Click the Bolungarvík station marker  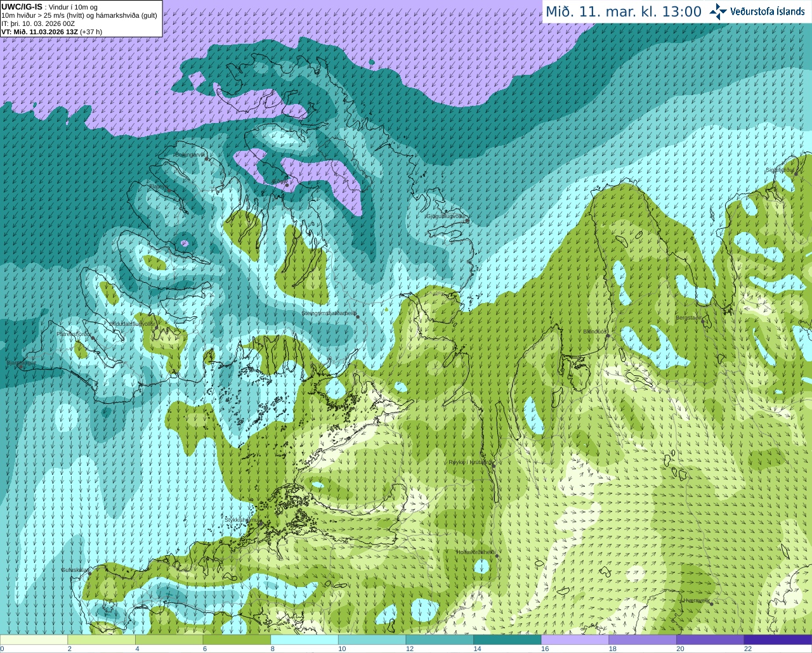pos(207,158)
